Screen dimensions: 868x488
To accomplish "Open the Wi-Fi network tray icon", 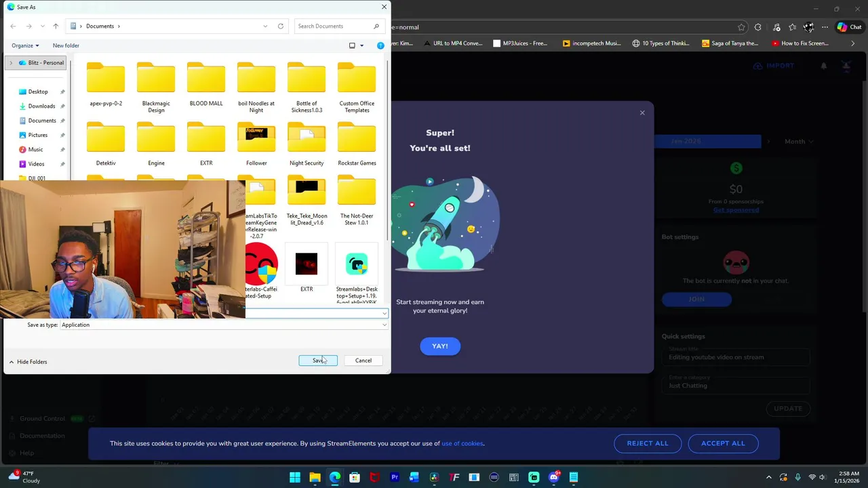I will pos(812,477).
